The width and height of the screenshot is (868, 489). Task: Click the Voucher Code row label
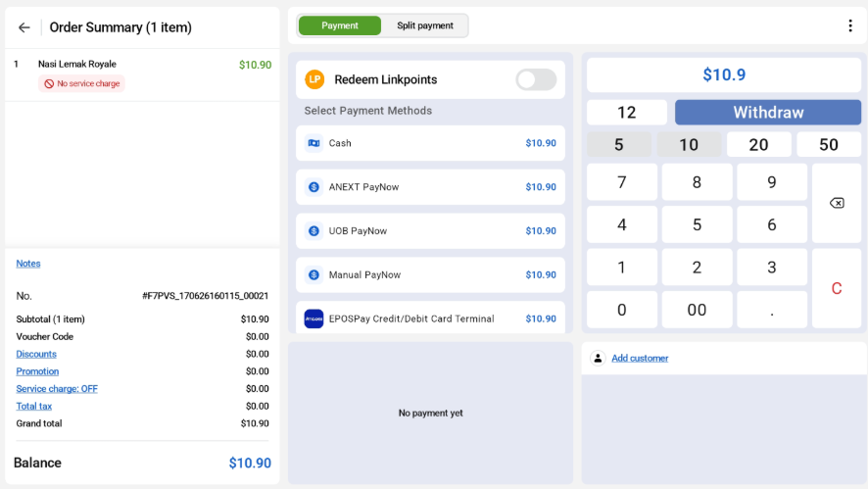point(44,337)
